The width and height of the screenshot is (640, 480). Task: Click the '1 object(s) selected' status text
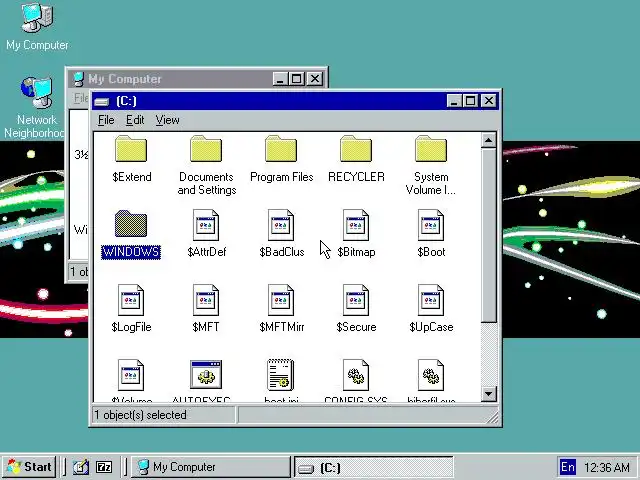pos(140,415)
